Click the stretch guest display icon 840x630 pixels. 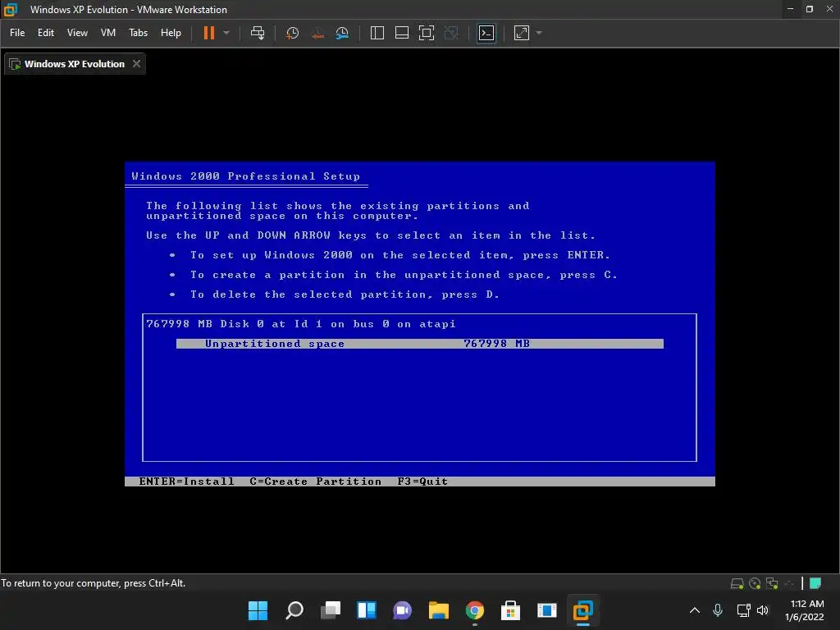point(521,33)
